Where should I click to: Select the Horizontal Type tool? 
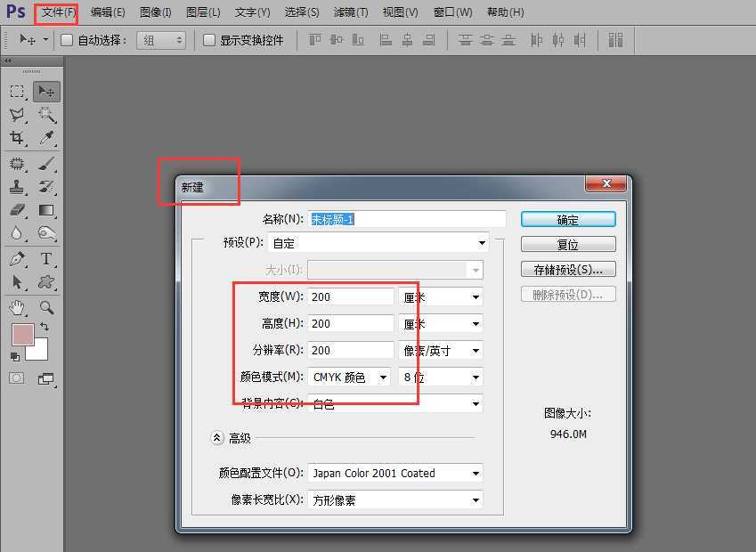46,259
